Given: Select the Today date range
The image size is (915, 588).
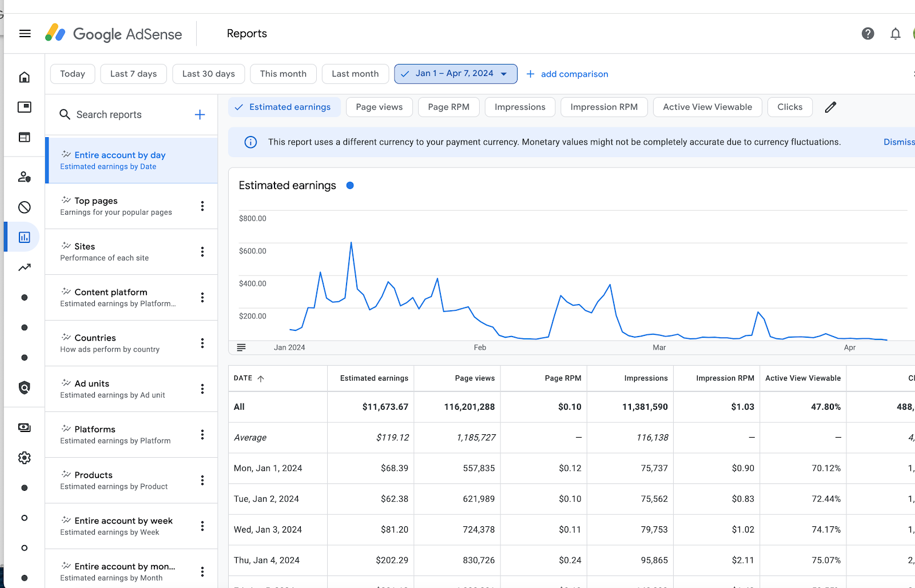Looking at the screenshot, I should pyautogui.click(x=73, y=74).
